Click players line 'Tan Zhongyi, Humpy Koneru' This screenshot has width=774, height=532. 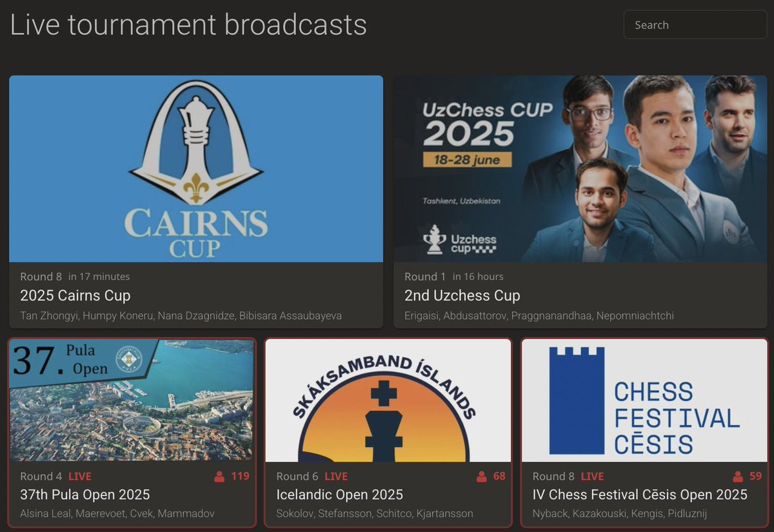click(x=181, y=316)
